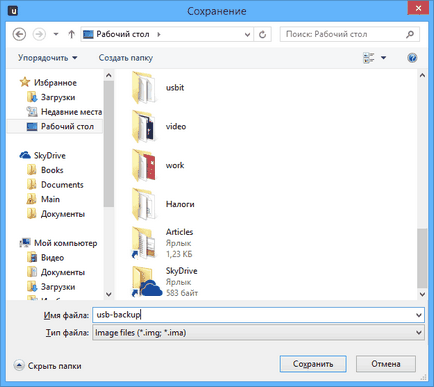This screenshot has height=387, width=434.
Task: Open the Имя файла dropdown arrow
Action: pos(419,315)
